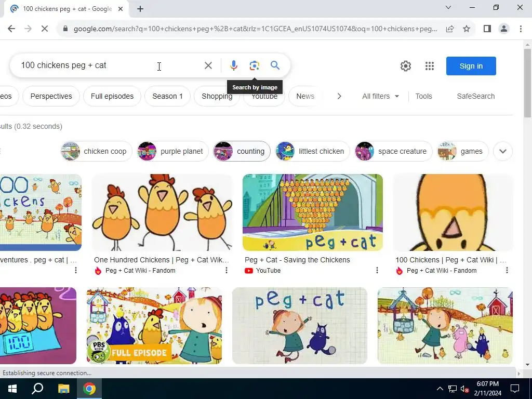Open 100 Chickens Peg + Cat Wiki link
This screenshot has height=399, width=532.
[x=451, y=260]
